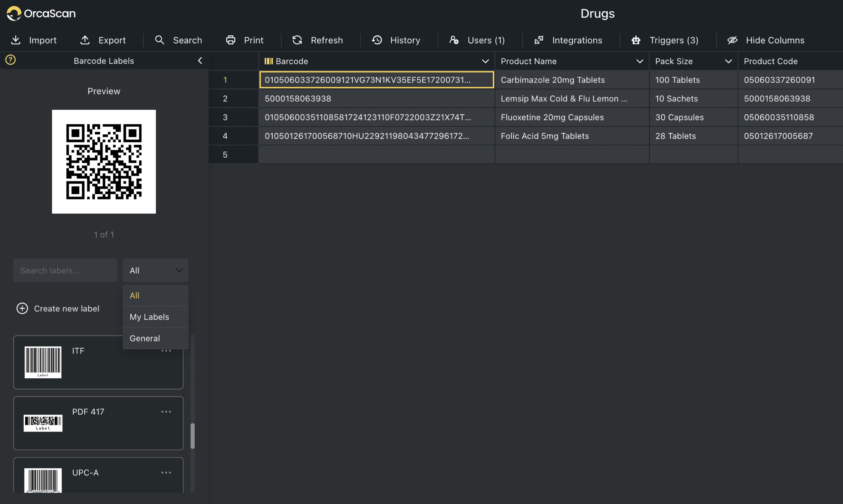Open options menu for PDF 417 label
Screen dimensions: 843x504
(166, 412)
